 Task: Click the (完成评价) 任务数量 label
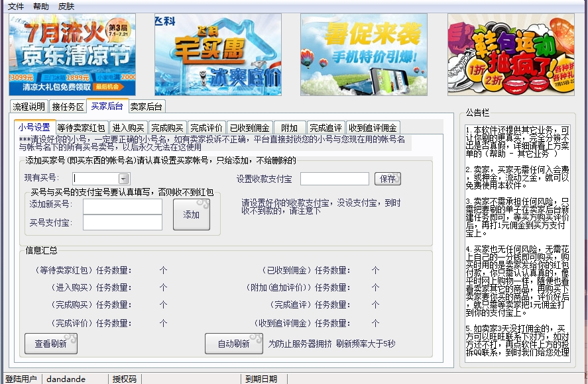pos(90,323)
